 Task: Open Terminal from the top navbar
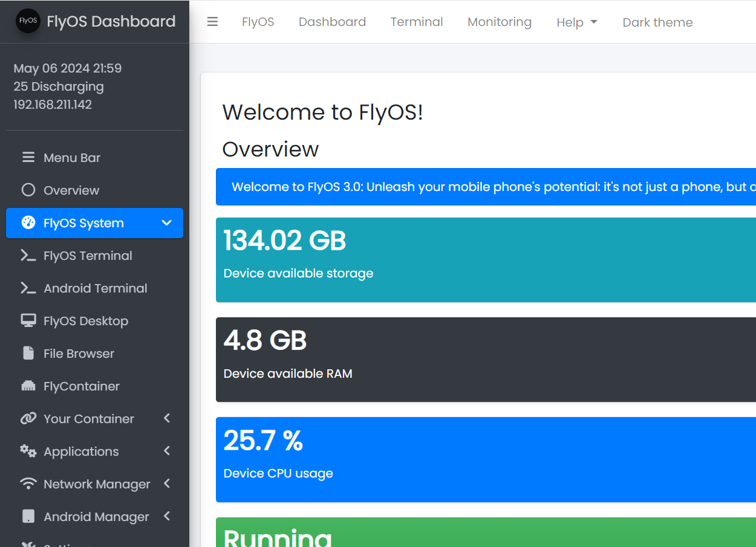pos(417,22)
